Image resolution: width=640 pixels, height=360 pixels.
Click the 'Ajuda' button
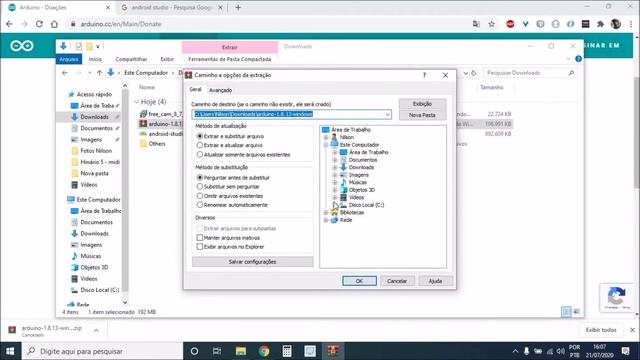pyautogui.click(x=435, y=281)
